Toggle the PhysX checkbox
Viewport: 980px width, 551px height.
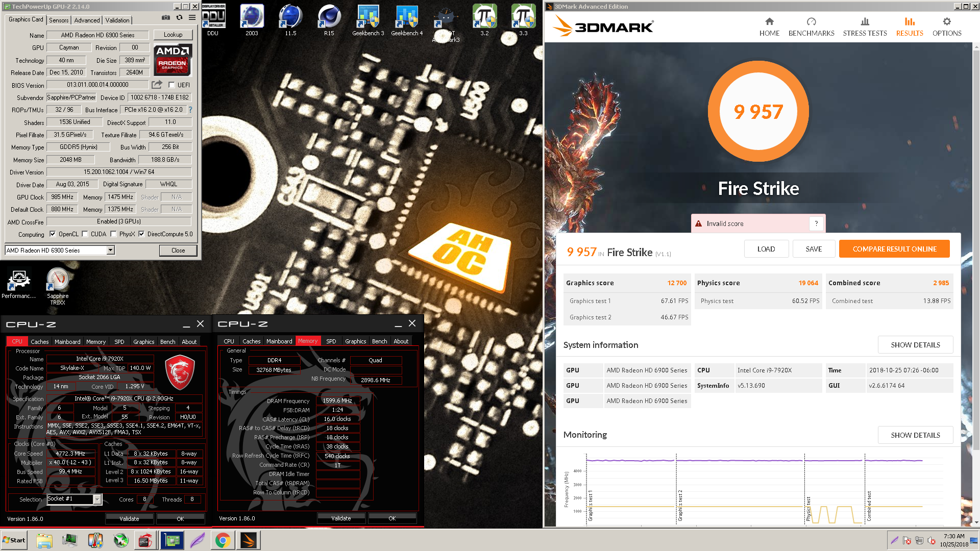tap(114, 234)
